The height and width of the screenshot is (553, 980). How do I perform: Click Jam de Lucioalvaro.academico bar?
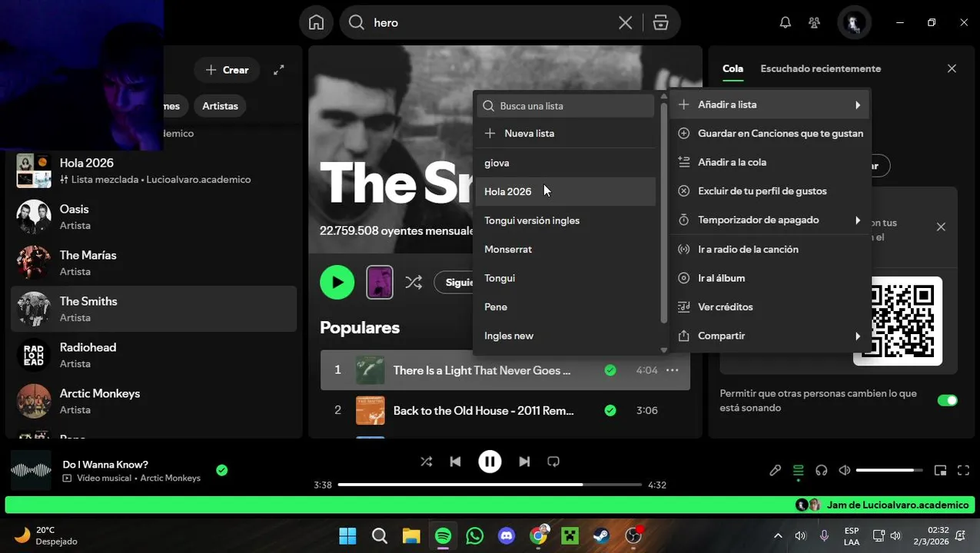[490, 505]
